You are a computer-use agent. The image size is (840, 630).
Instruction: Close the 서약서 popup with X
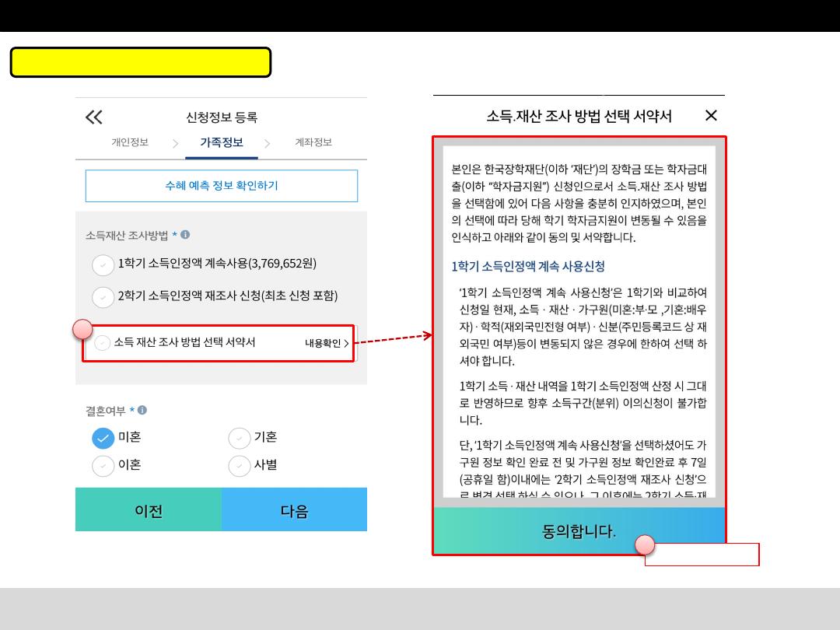[x=710, y=116]
